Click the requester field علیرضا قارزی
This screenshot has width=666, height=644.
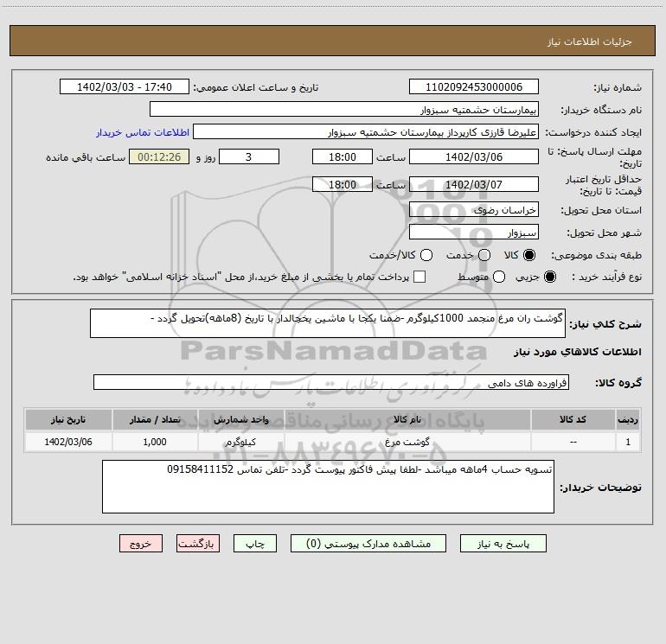(x=366, y=132)
